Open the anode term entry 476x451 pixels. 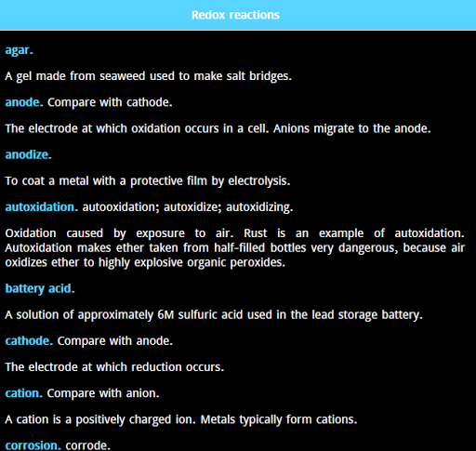[24, 102]
